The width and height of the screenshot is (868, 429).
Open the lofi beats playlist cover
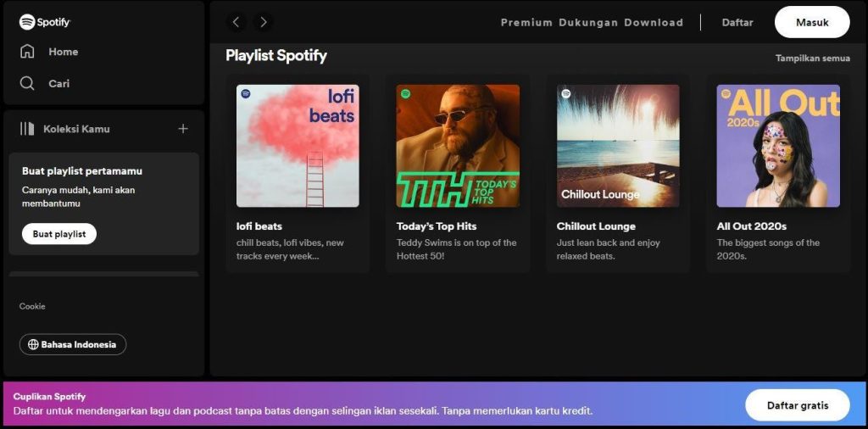click(298, 146)
